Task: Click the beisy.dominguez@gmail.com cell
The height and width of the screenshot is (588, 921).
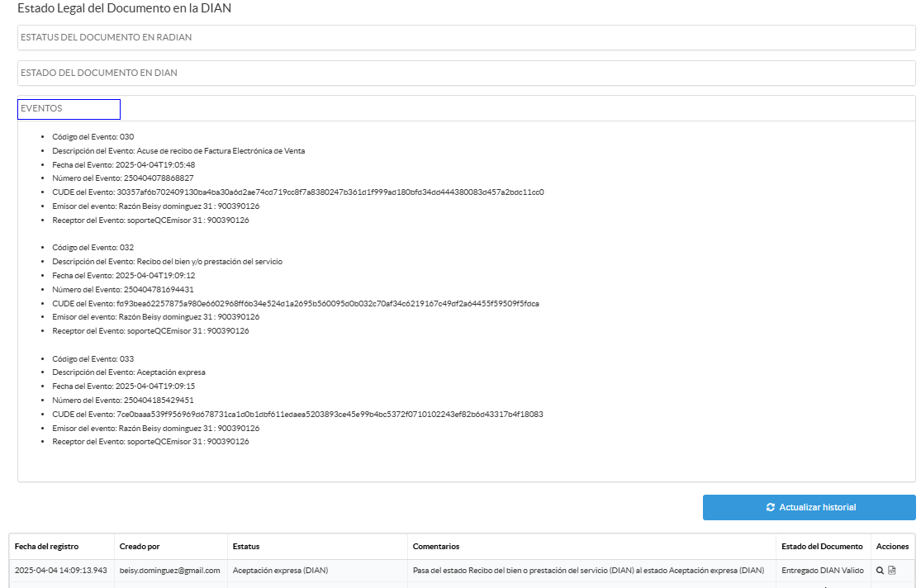Action: (170, 571)
